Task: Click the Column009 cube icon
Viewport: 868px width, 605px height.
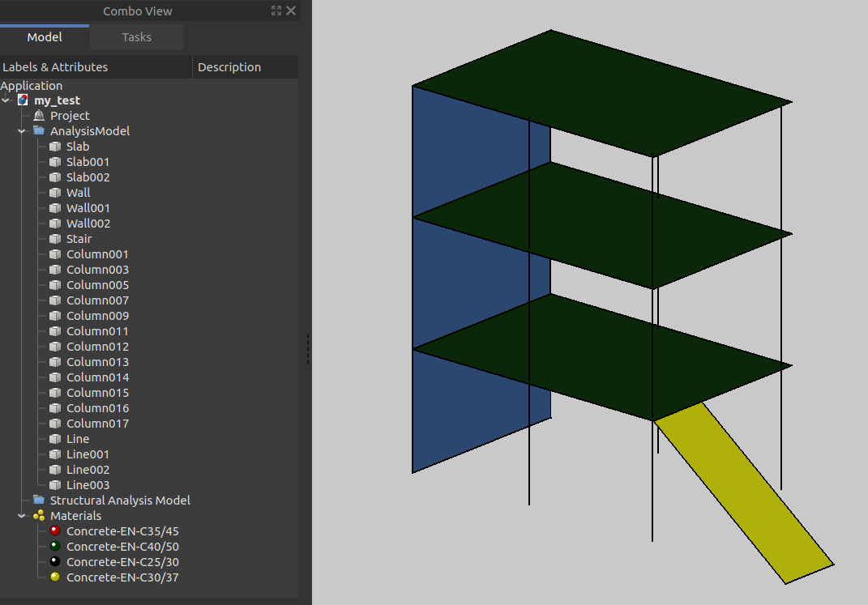Action: point(55,316)
